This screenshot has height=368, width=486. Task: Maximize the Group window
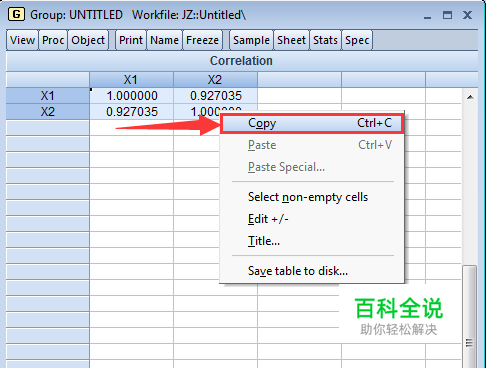[447, 15]
